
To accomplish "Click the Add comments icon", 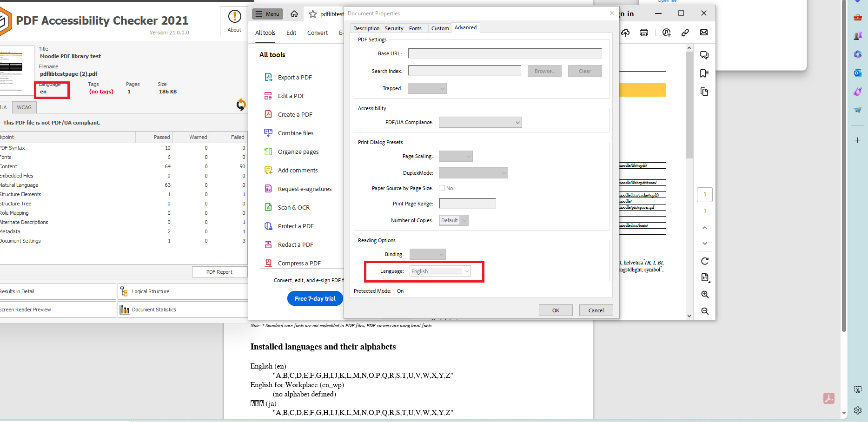I will point(268,170).
